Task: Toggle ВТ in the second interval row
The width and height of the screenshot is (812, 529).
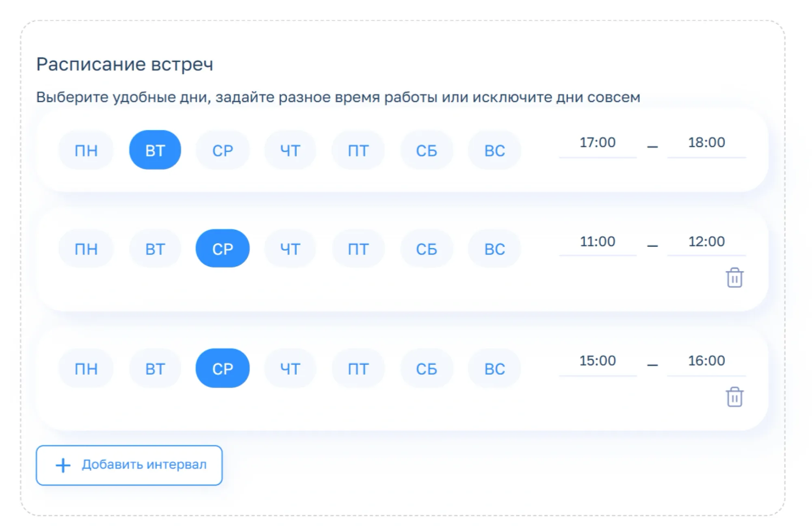Action: tap(155, 249)
